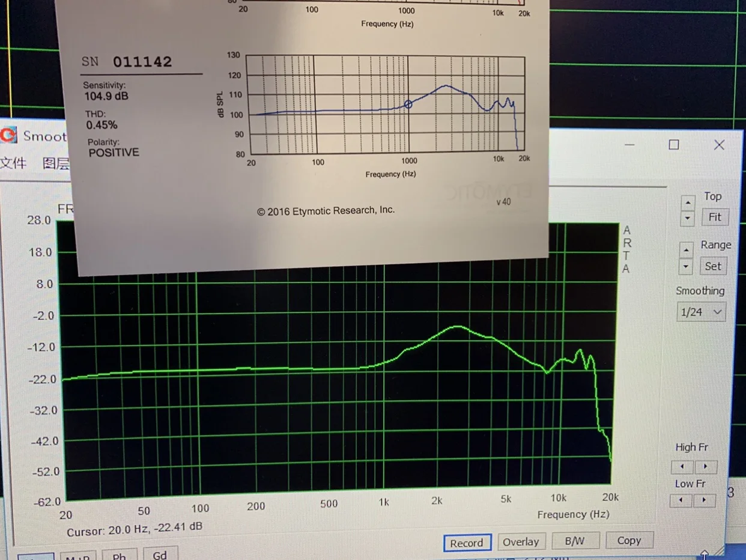This screenshot has width=746, height=560.
Task: Close the Smoothed response window
Action: coord(719,145)
